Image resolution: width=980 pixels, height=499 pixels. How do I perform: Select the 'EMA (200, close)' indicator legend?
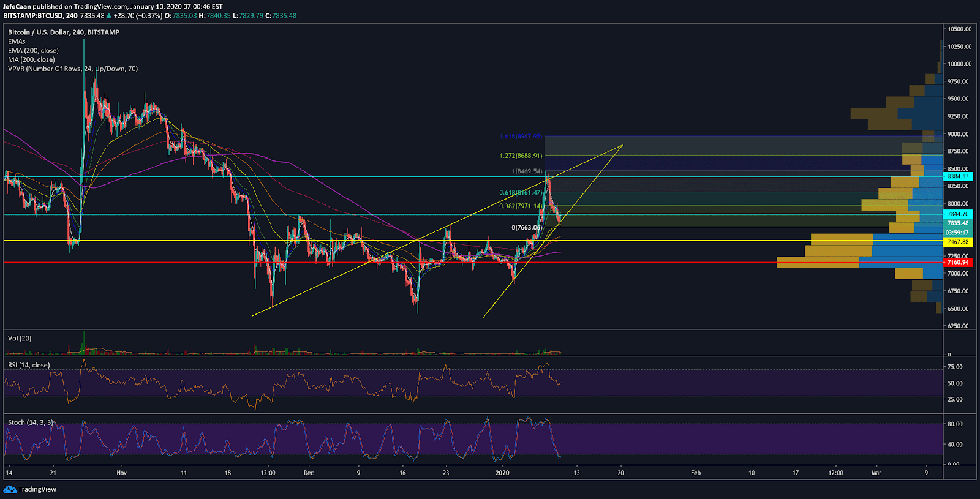(33, 50)
